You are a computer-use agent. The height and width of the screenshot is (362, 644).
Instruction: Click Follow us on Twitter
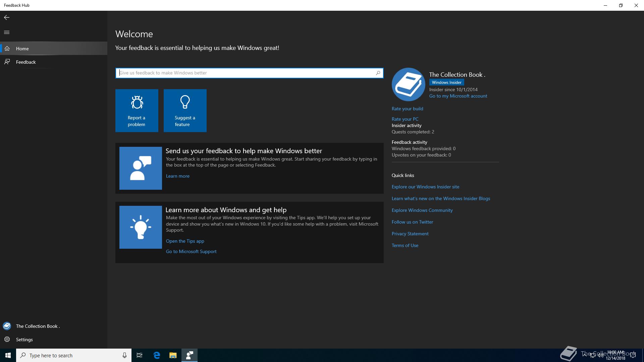tap(413, 222)
